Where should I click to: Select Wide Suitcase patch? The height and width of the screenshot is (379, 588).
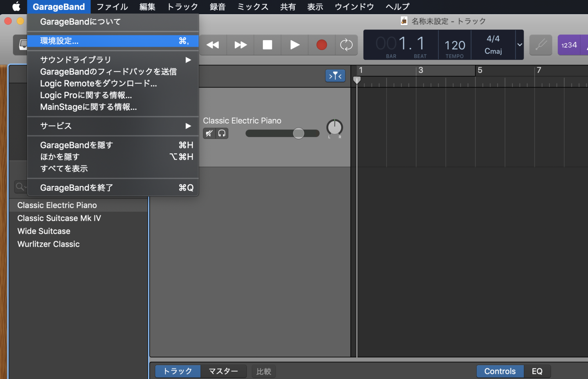(x=78, y=231)
